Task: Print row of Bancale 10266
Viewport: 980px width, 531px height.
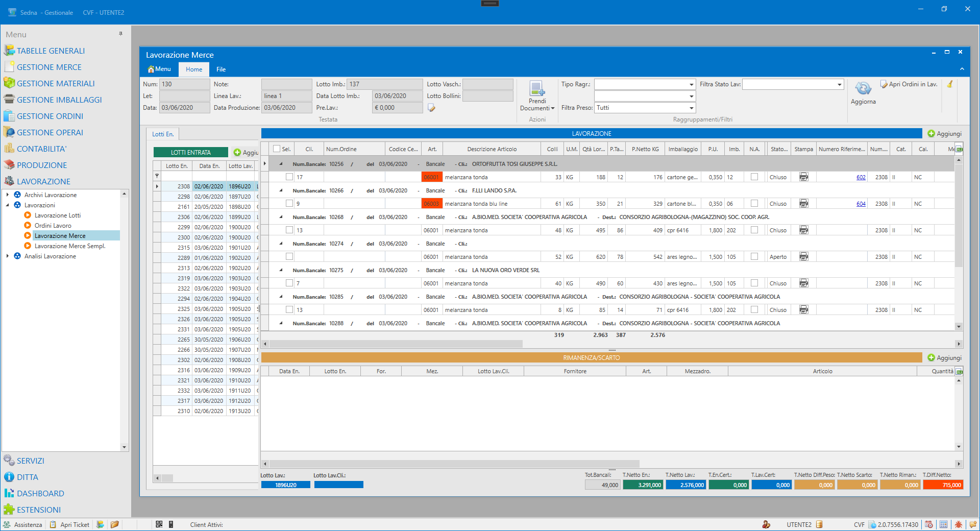Action: pos(803,204)
